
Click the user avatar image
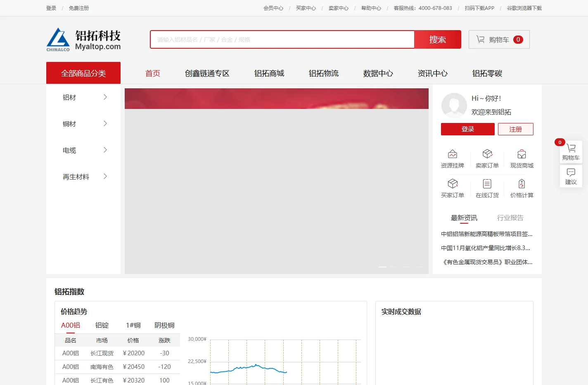[x=454, y=105]
